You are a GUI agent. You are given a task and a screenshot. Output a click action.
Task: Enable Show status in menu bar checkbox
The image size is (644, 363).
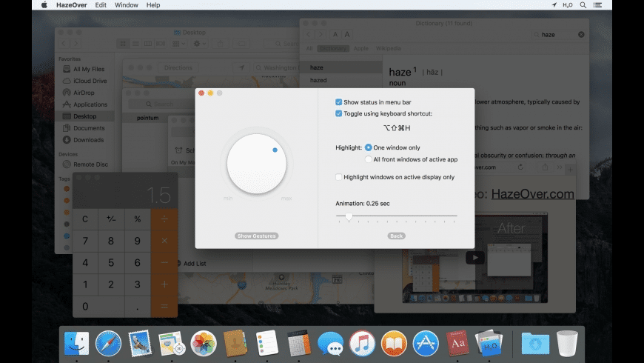coord(338,102)
